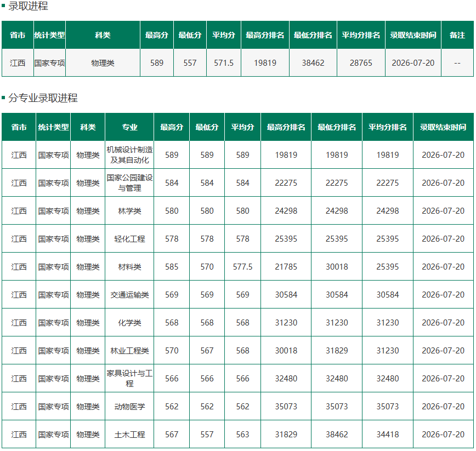
Task: Select the 土木工程 major cell
Action: 129,435
